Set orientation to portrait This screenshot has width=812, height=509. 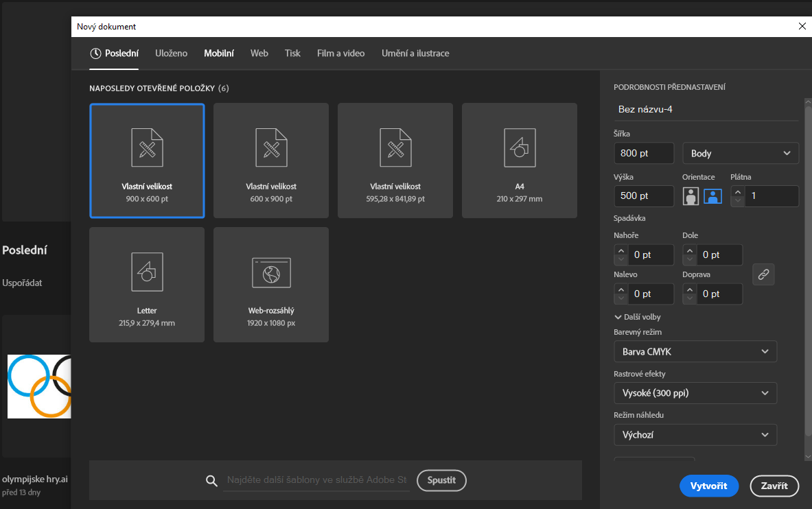(x=692, y=196)
